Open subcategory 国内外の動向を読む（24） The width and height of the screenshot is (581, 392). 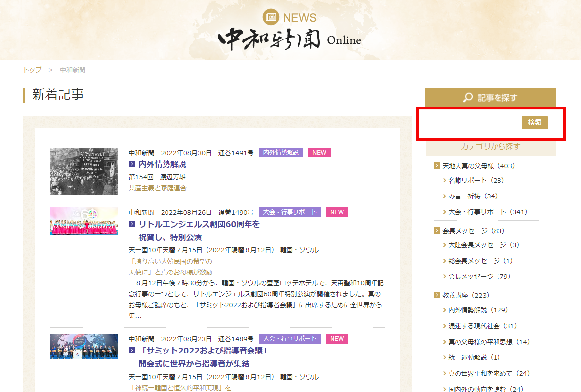click(486, 389)
